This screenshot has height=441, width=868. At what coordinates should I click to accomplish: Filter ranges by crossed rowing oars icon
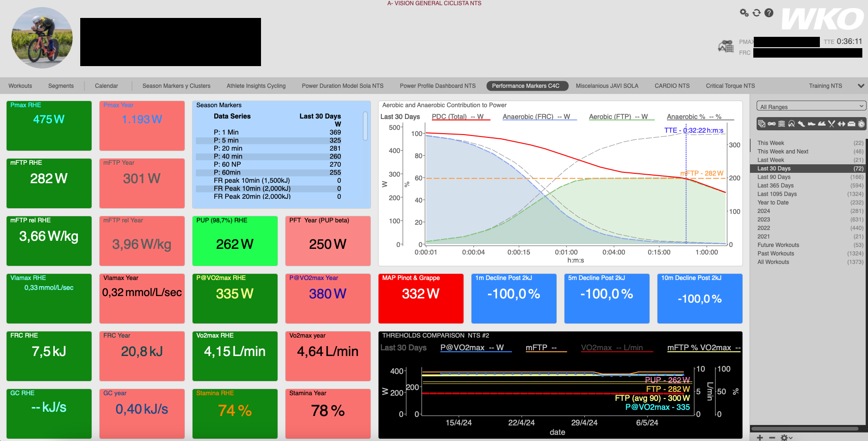pos(832,124)
